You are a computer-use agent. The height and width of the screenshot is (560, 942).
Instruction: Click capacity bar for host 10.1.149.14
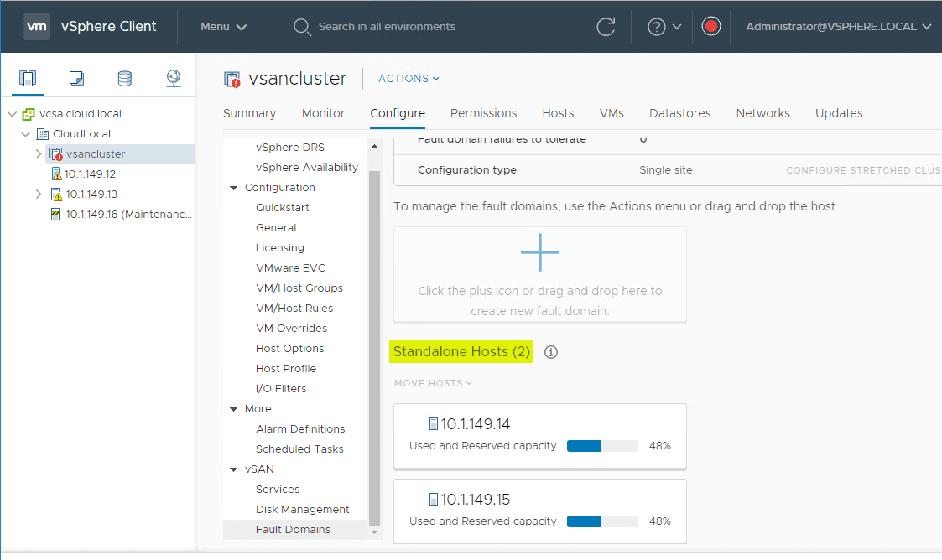[x=602, y=446]
